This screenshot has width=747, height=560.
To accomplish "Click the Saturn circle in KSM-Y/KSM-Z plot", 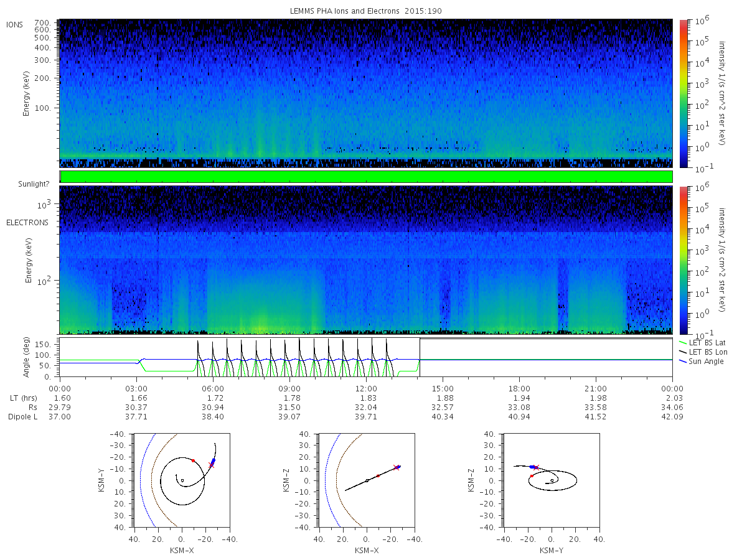I will [x=552, y=480].
